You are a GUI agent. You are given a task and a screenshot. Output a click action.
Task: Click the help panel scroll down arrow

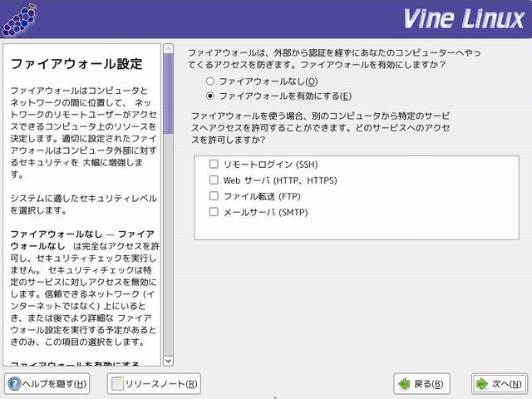[x=168, y=360]
